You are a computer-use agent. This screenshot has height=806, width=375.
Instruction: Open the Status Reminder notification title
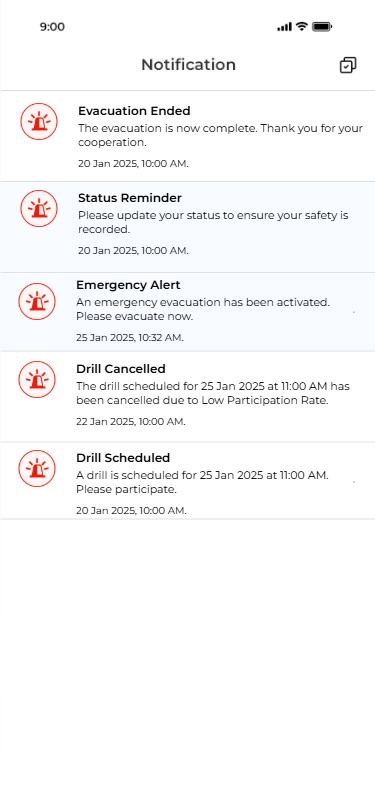(130, 198)
